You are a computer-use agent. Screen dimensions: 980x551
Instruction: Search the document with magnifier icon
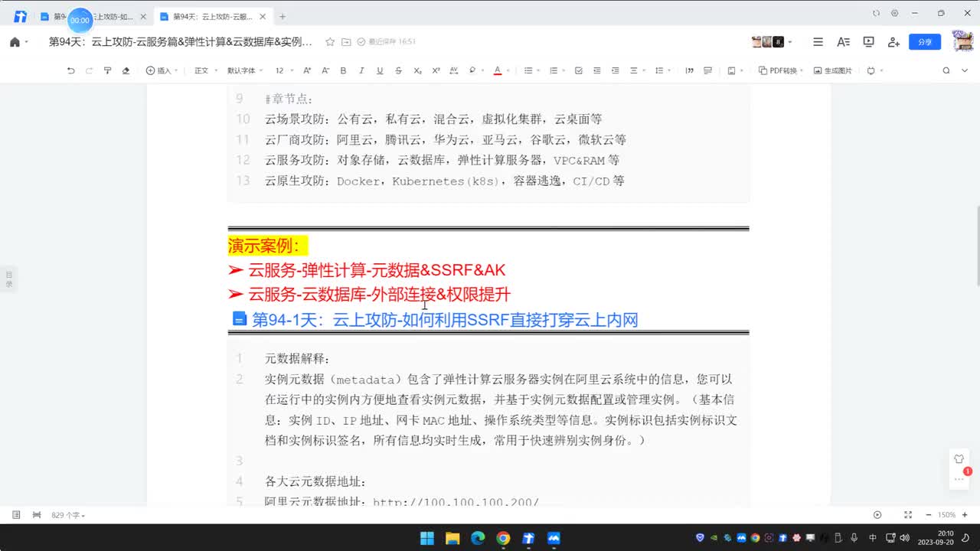(x=946, y=70)
